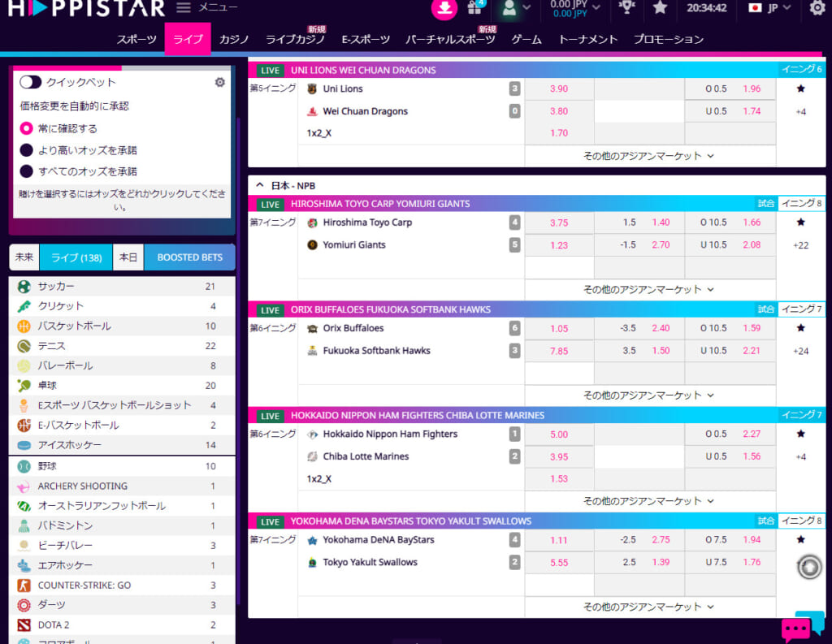
Task: Open the gift box rewards icon
Action: coord(474,7)
